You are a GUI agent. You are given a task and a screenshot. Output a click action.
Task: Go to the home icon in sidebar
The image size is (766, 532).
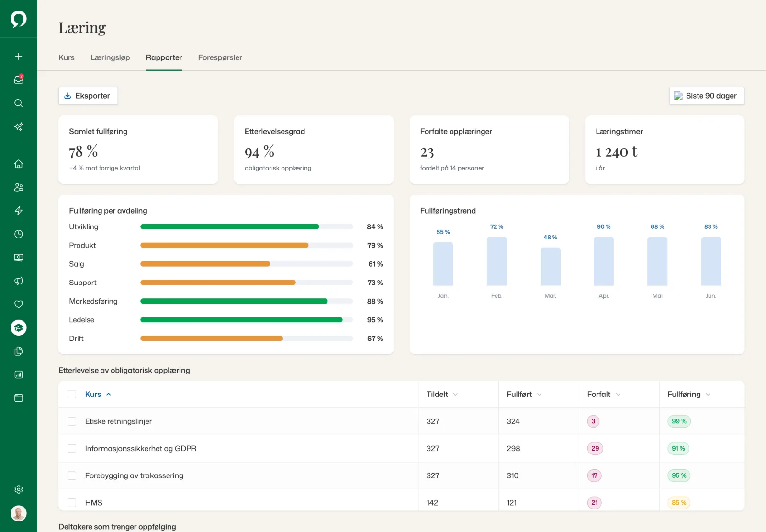click(x=19, y=164)
